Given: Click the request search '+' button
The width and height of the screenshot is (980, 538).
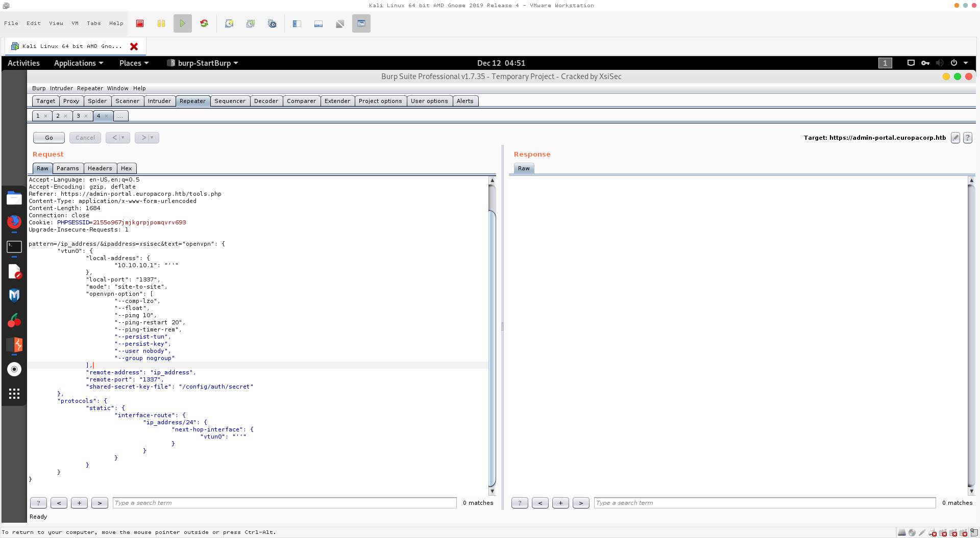Looking at the screenshot, I should tap(79, 503).
